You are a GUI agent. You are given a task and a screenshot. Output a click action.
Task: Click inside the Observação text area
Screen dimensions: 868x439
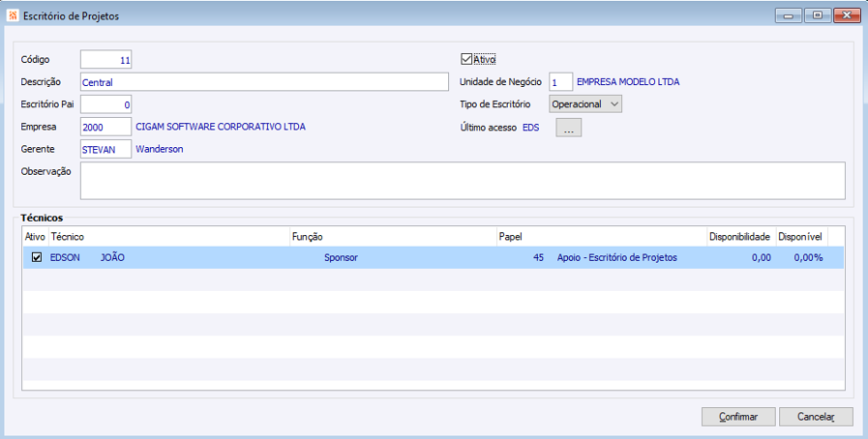463,181
